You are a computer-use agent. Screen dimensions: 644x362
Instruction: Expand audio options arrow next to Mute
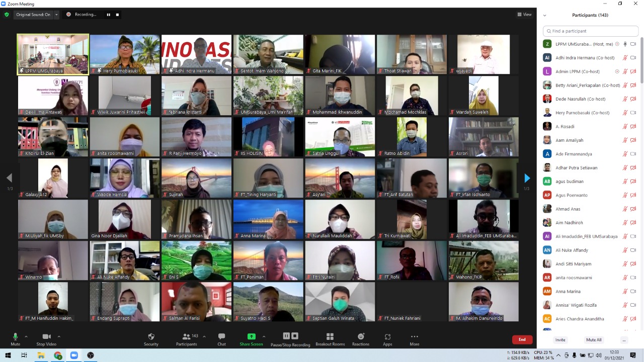point(26,337)
